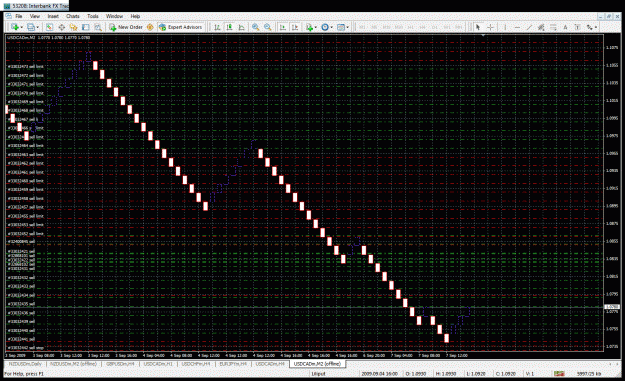The width and height of the screenshot is (625, 381).
Task: Show the Data Window panel
Action: coord(61,27)
